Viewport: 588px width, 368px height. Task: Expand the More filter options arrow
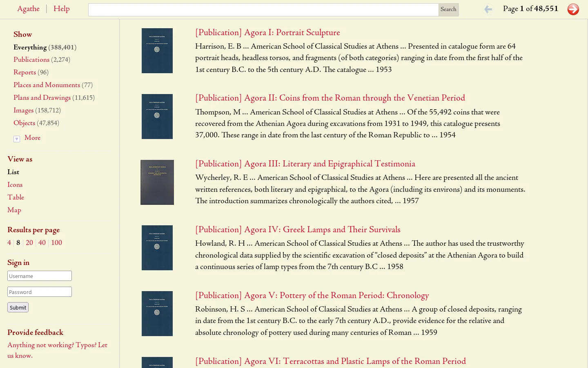click(17, 139)
